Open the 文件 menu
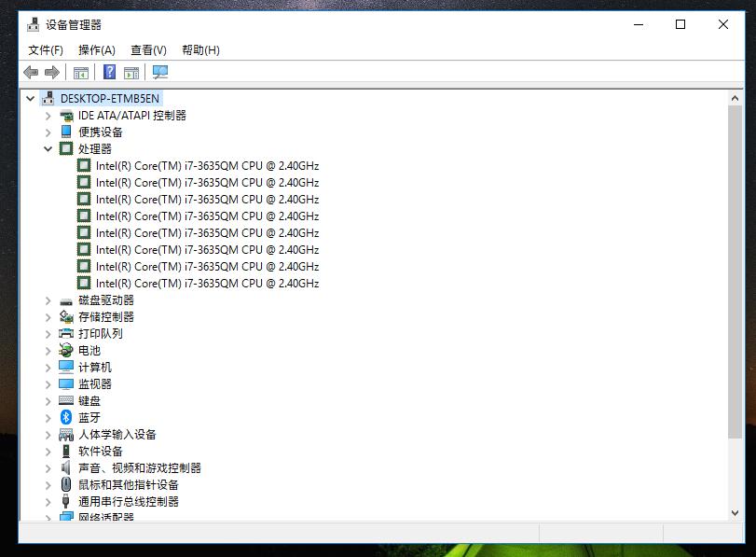Image resolution: width=756 pixels, height=557 pixels. (x=45, y=50)
